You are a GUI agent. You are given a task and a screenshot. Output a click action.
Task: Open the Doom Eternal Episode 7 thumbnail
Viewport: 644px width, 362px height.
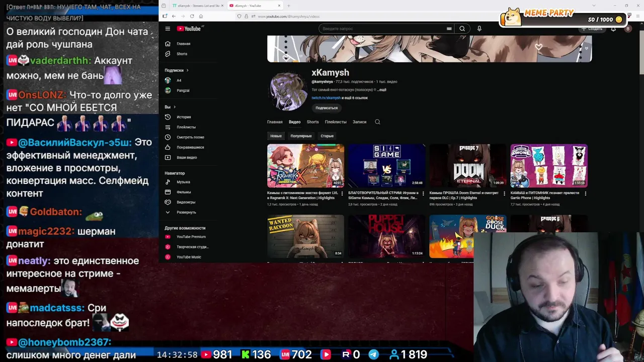point(467,166)
